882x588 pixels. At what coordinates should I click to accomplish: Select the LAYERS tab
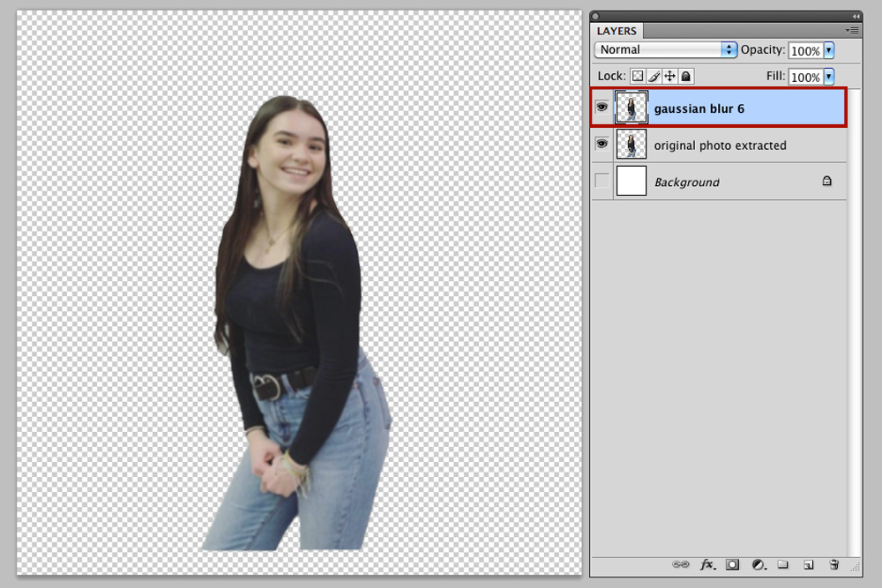point(617,31)
